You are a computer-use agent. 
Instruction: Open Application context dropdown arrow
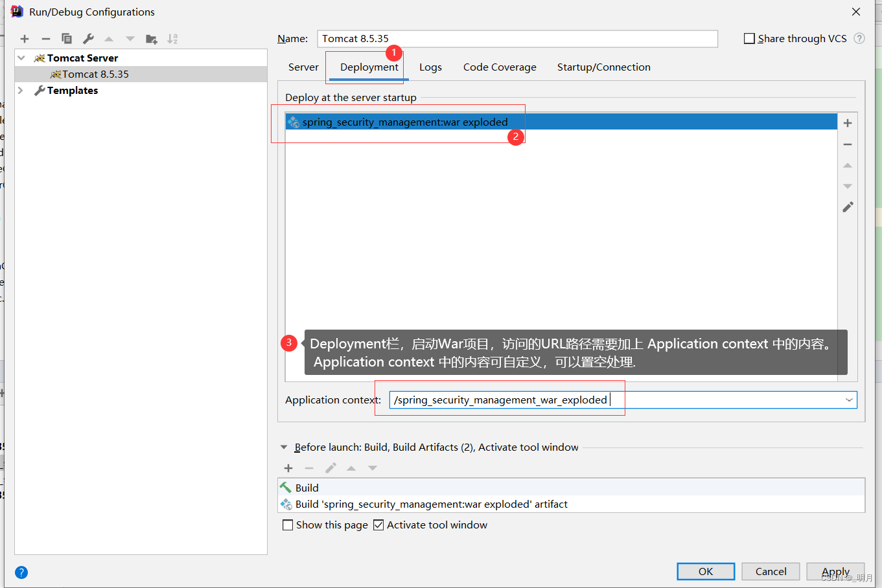[x=849, y=400]
